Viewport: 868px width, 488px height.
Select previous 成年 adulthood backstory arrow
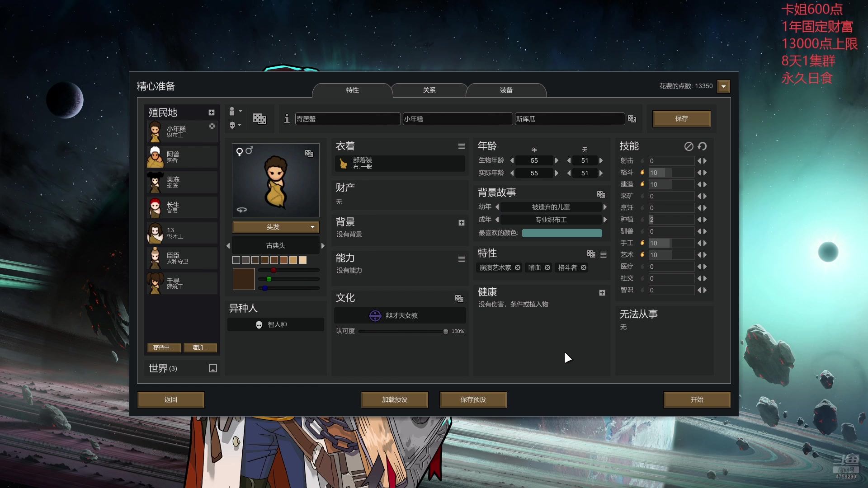click(497, 220)
